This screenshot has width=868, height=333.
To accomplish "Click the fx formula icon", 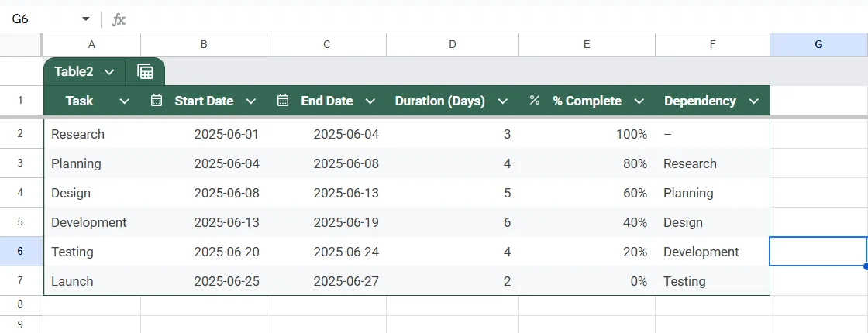I will (x=119, y=20).
